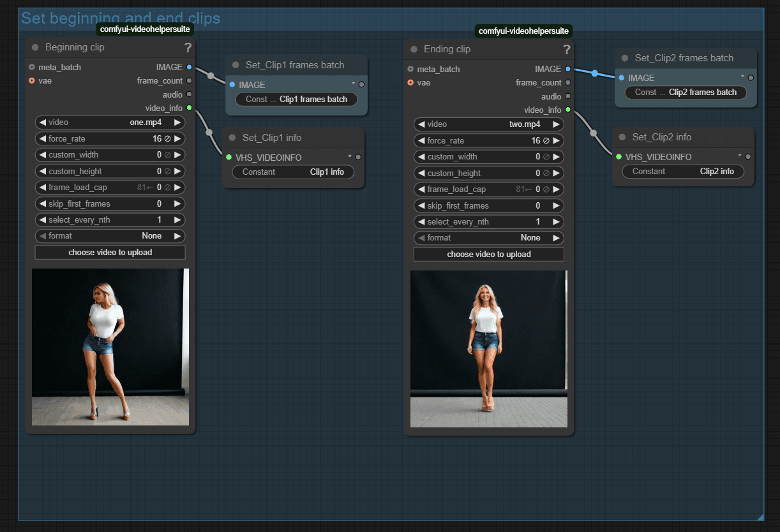Click the video_info output socket on Beginning clip
This screenshot has height=532, width=780.
(x=189, y=108)
